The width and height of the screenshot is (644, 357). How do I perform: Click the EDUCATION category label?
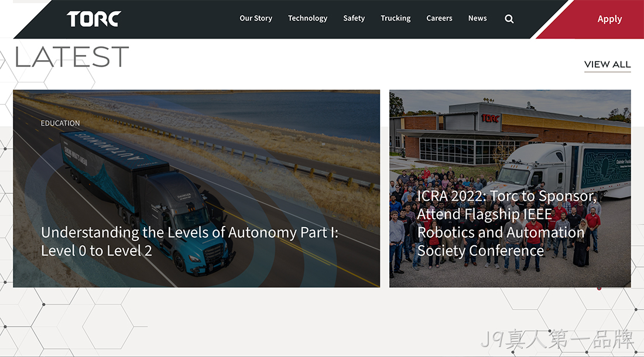[60, 123]
